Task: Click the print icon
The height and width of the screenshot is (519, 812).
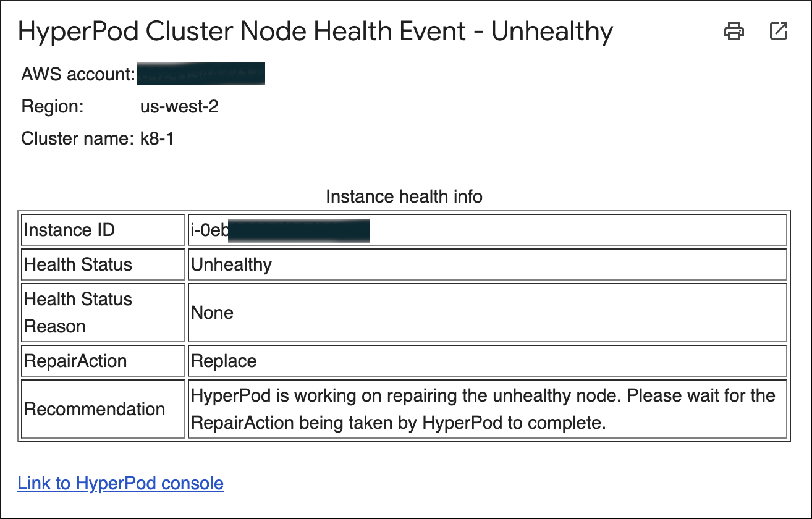Action: pyautogui.click(x=734, y=31)
